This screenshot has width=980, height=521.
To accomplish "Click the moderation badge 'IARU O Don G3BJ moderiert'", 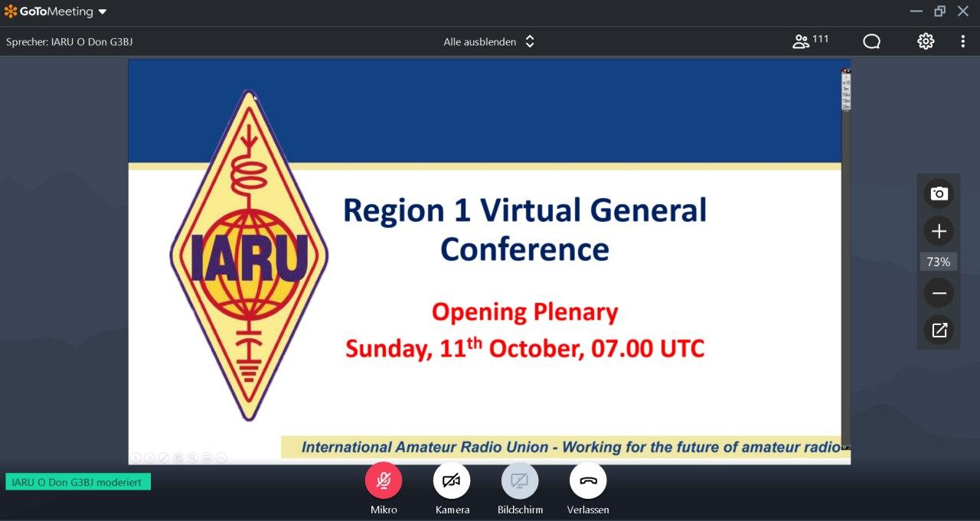I will pyautogui.click(x=77, y=482).
